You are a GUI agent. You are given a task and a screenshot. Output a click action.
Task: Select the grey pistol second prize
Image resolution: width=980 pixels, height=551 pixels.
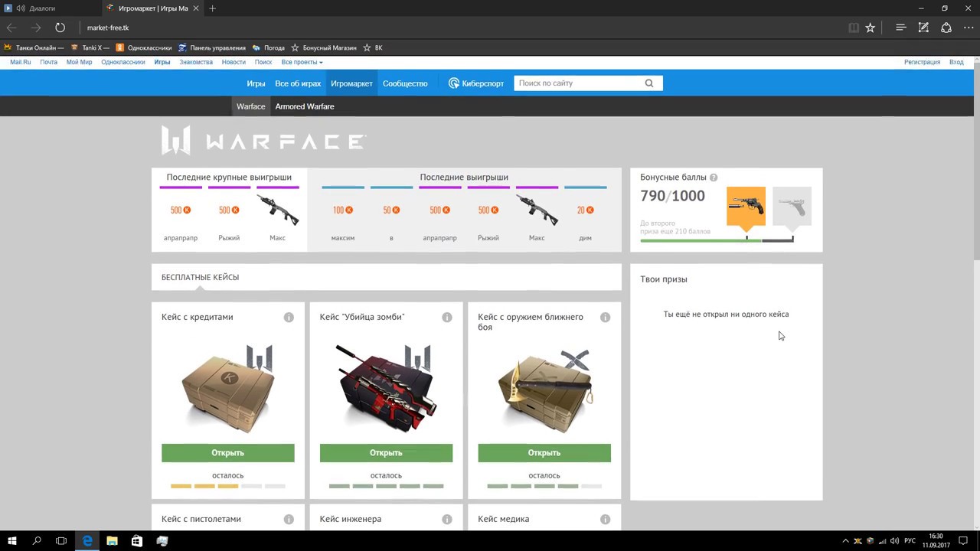(792, 207)
